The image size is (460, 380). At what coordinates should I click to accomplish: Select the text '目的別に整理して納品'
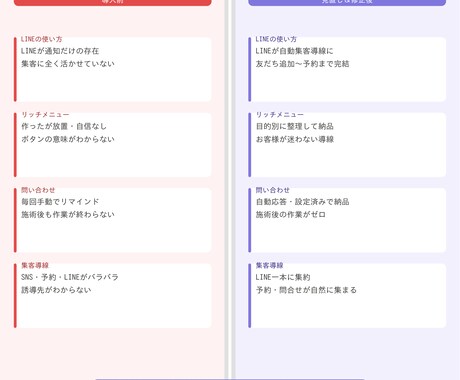pos(295,126)
